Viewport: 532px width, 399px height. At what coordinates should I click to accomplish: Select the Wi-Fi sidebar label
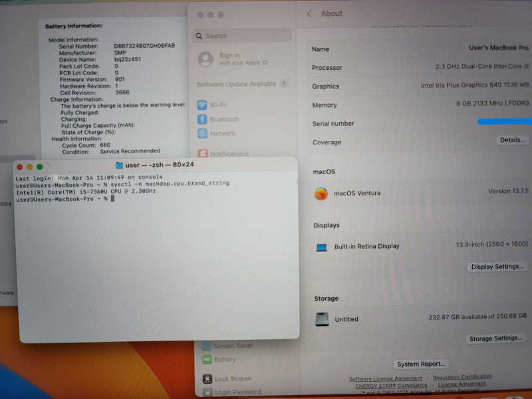[x=217, y=105]
